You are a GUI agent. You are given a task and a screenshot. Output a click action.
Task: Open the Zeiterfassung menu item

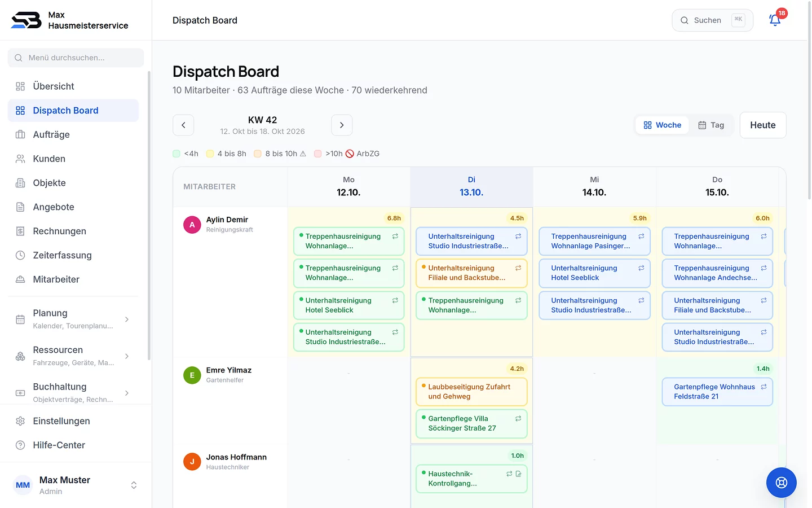click(x=73, y=255)
